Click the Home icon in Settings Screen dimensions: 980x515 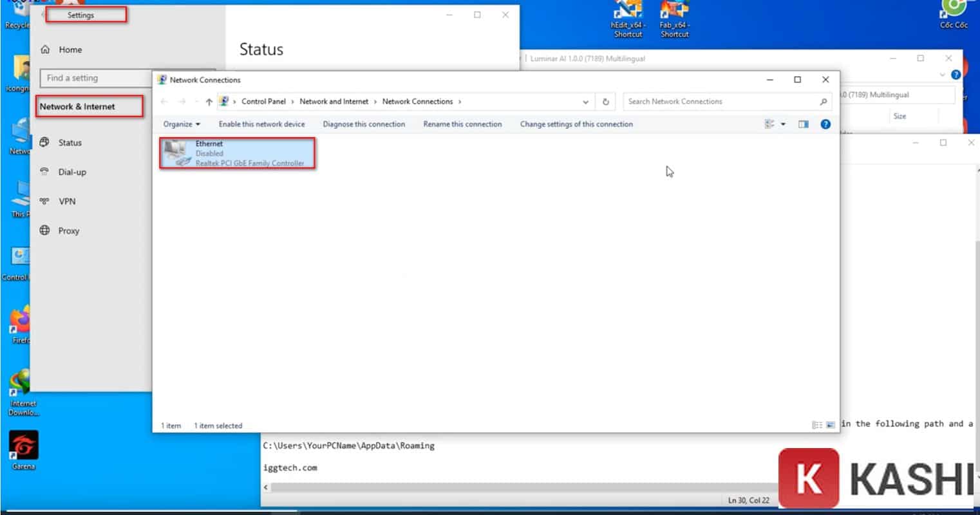click(45, 50)
